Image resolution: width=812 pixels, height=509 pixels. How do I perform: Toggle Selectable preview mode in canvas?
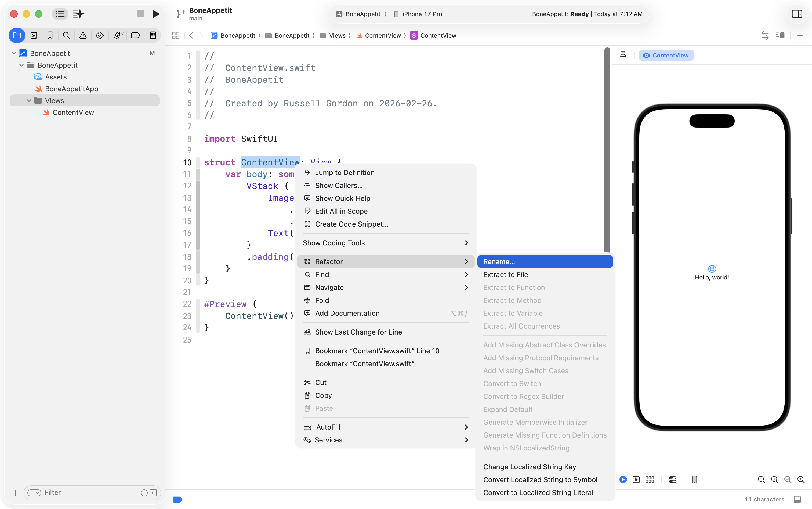pos(636,479)
